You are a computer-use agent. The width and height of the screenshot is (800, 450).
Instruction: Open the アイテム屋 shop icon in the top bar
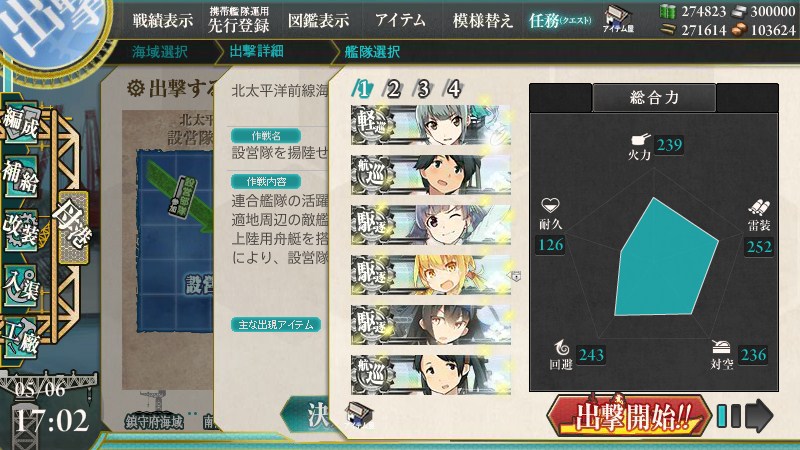(618, 19)
